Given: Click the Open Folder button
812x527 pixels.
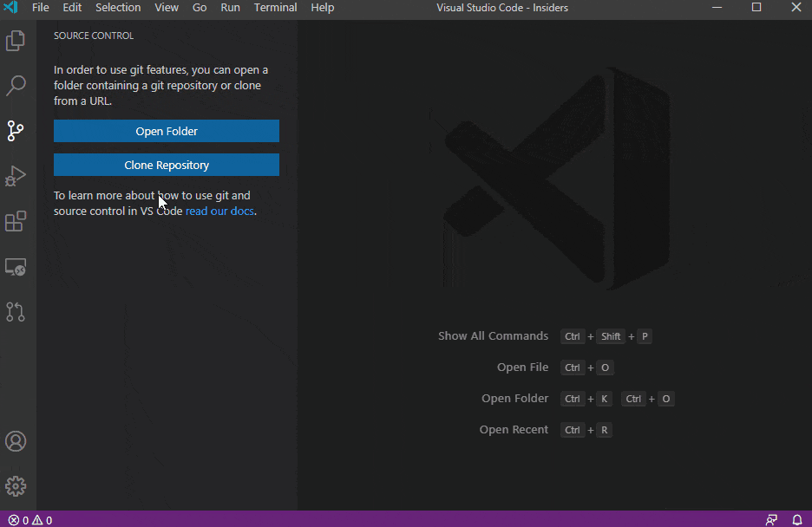Looking at the screenshot, I should pos(166,131).
